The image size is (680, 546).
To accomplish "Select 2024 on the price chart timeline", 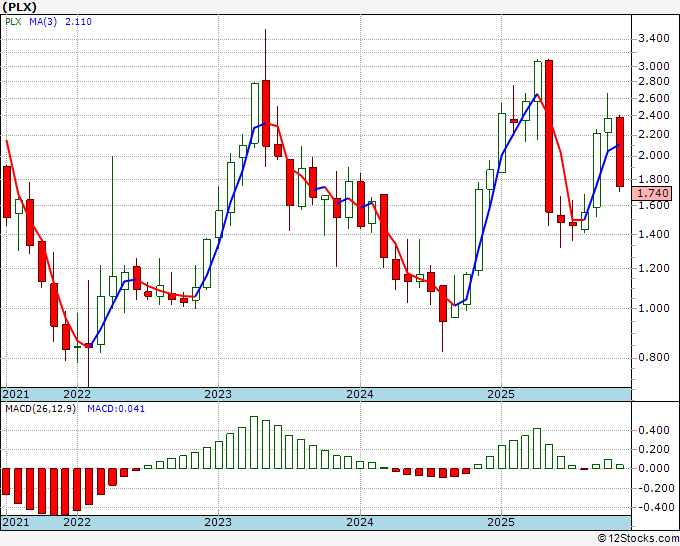I will [x=359, y=394].
